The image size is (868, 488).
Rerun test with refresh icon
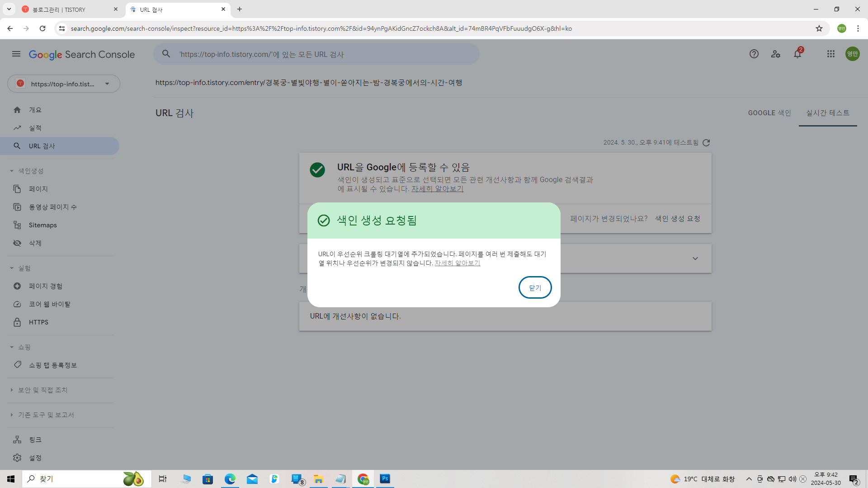pos(706,143)
